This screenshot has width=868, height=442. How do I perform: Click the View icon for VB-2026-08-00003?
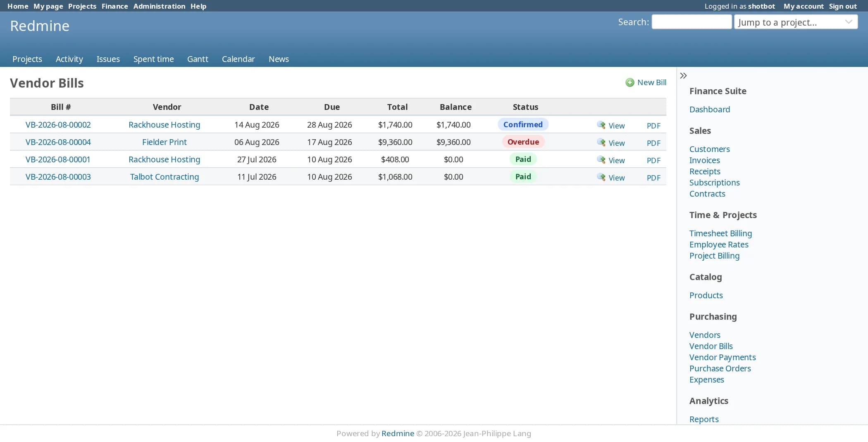tap(601, 177)
